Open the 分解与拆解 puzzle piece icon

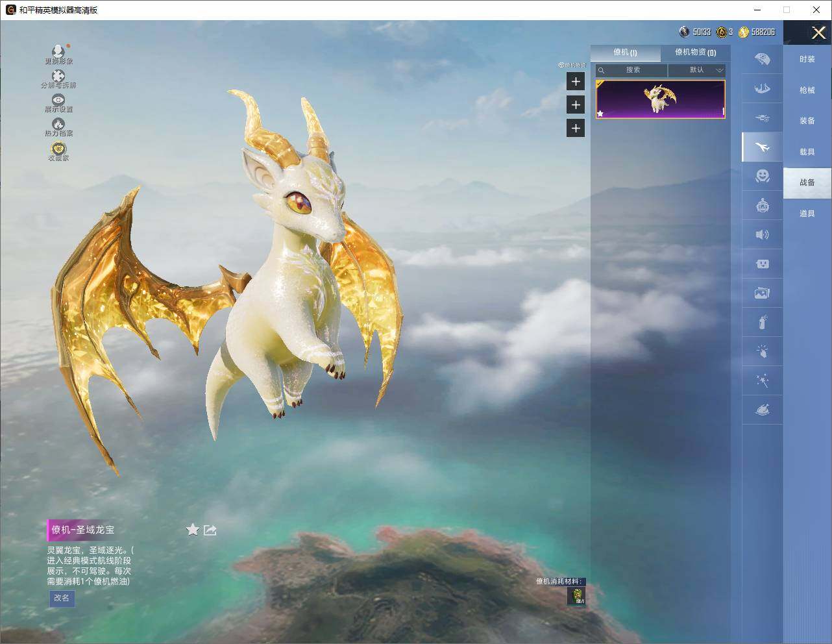tap(58, 76)
